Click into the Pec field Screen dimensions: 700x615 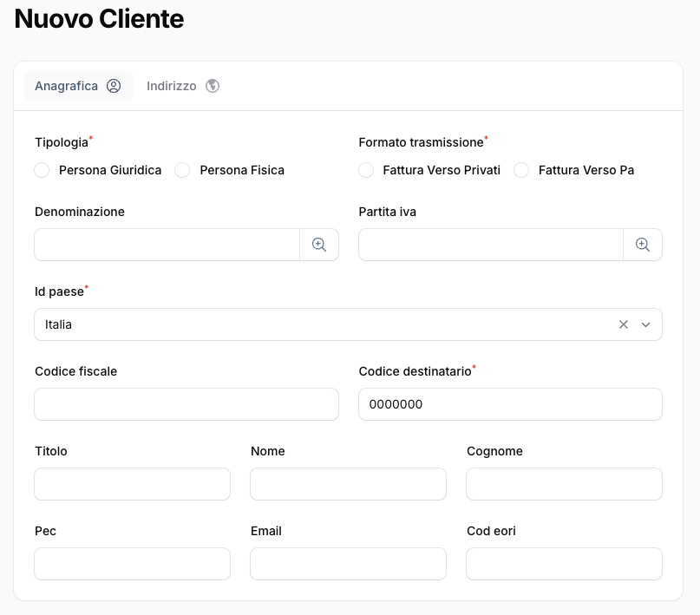(x=132, y=564)
